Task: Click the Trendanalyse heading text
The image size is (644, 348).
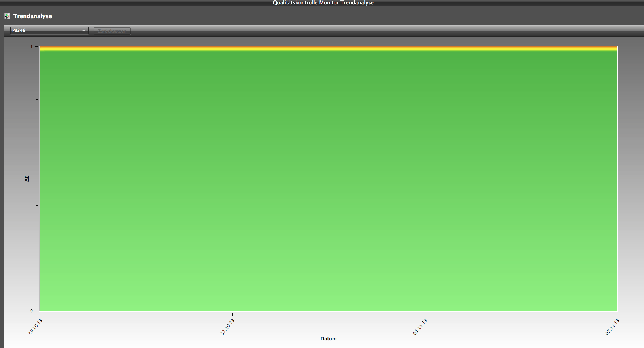Action: (32, 16)
